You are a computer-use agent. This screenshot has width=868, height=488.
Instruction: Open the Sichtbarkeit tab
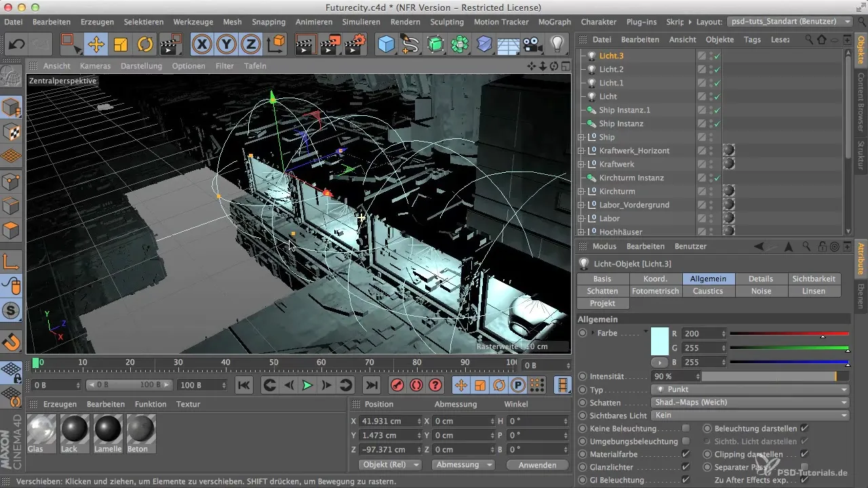[x=814, y=279]
